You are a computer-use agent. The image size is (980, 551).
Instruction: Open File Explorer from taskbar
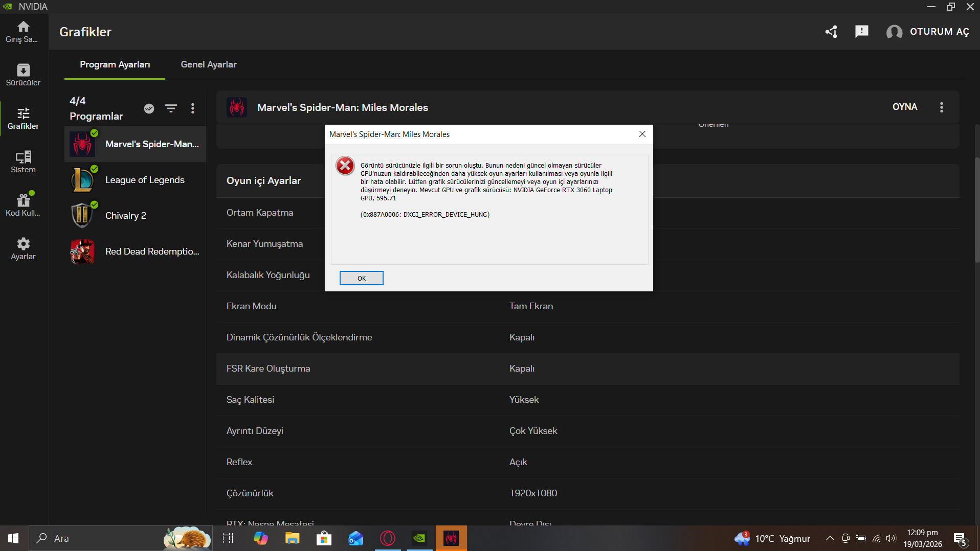292,538
